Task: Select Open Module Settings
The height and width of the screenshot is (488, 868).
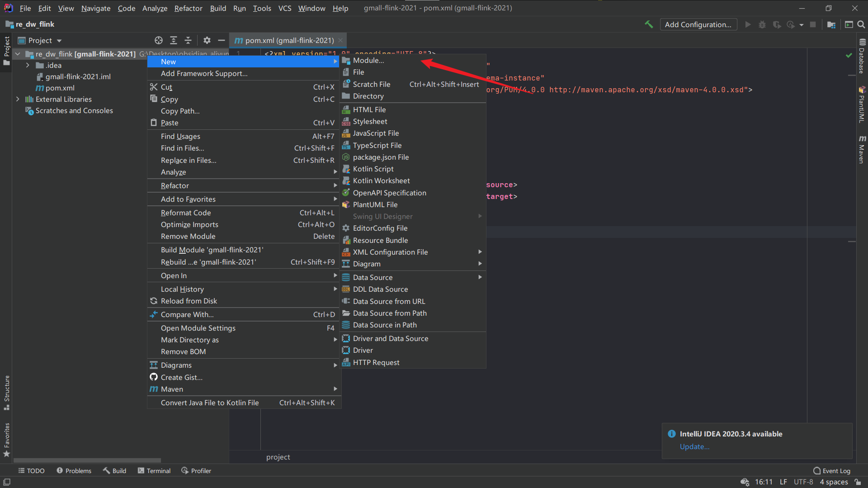Action: [x=244, y=328]
